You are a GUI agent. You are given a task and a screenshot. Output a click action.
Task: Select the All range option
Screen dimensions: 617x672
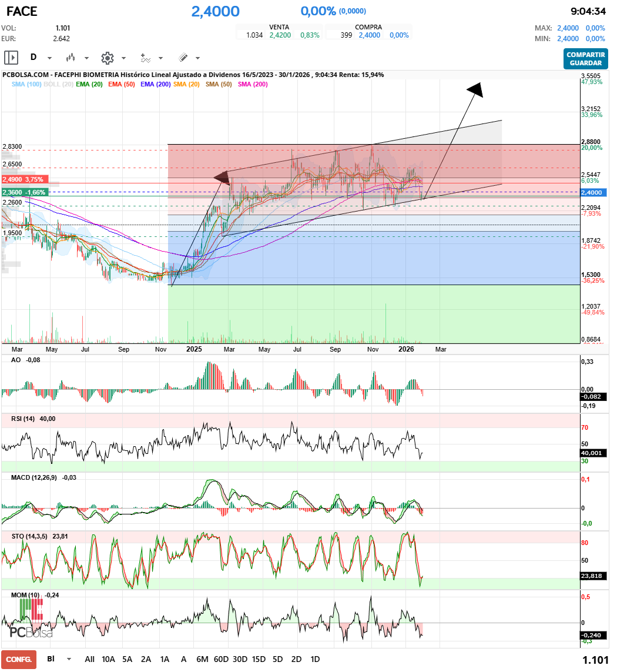(89, 659)
